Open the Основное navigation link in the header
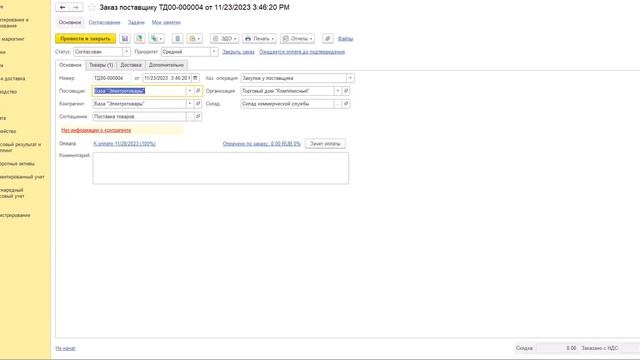 (x=70, y=22)
